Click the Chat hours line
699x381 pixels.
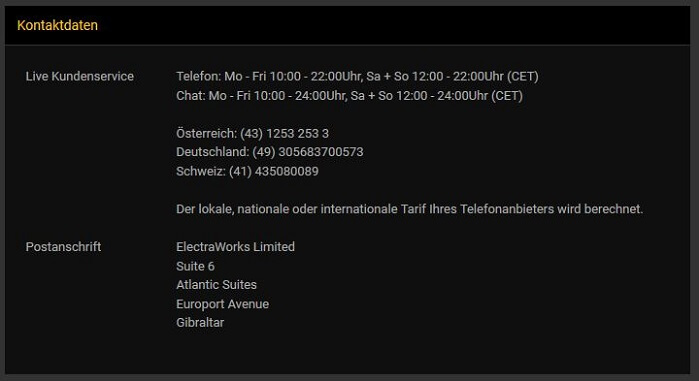point(350,95)
